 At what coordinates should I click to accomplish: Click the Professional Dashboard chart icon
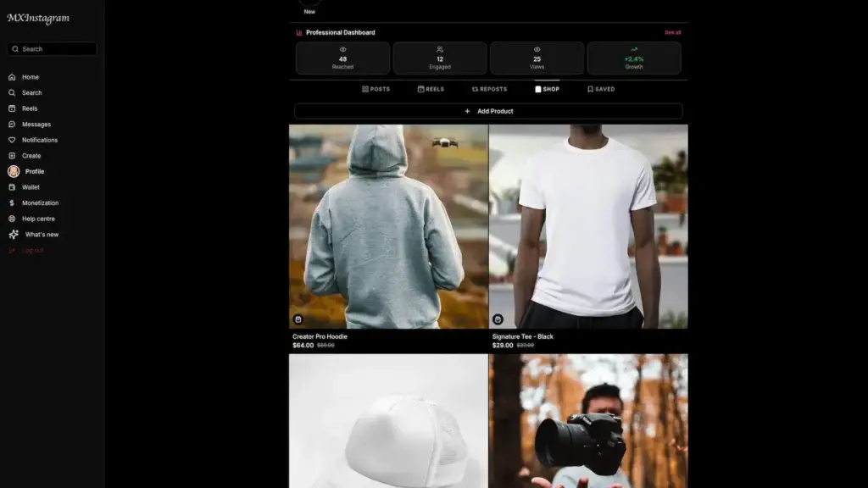pos(299,33)
